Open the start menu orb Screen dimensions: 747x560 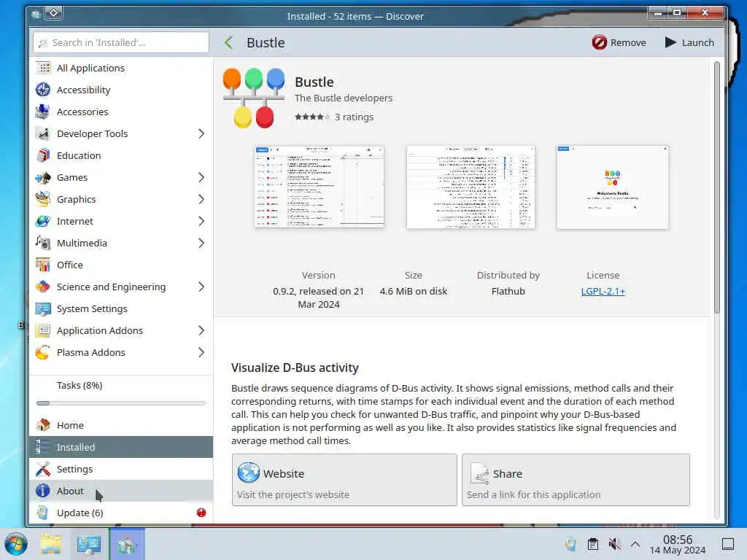tap(16, 544)
